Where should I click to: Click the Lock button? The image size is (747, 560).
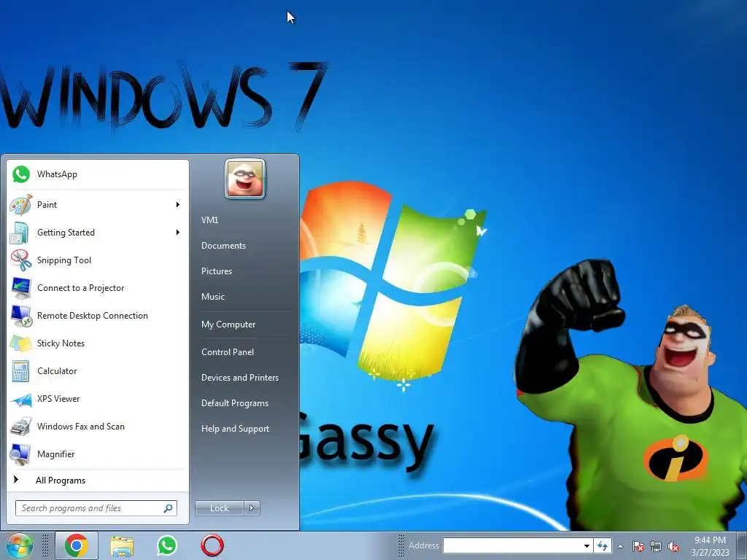[x=219, y=508]
